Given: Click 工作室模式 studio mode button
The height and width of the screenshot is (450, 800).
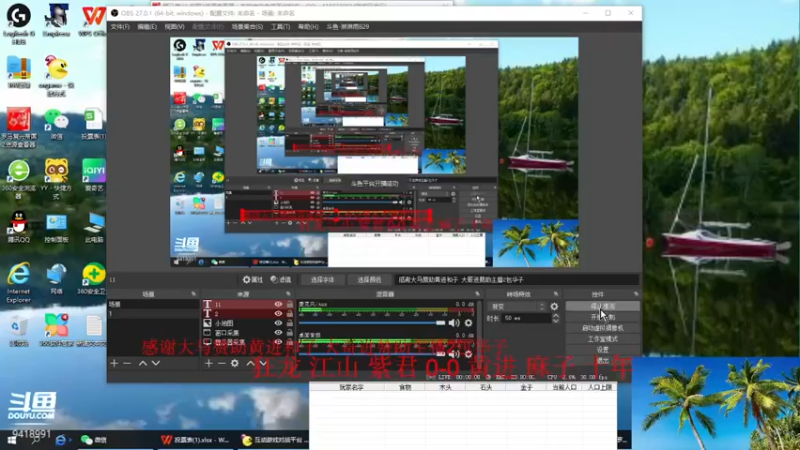Looking at the screenshot, I should (603, 339).
